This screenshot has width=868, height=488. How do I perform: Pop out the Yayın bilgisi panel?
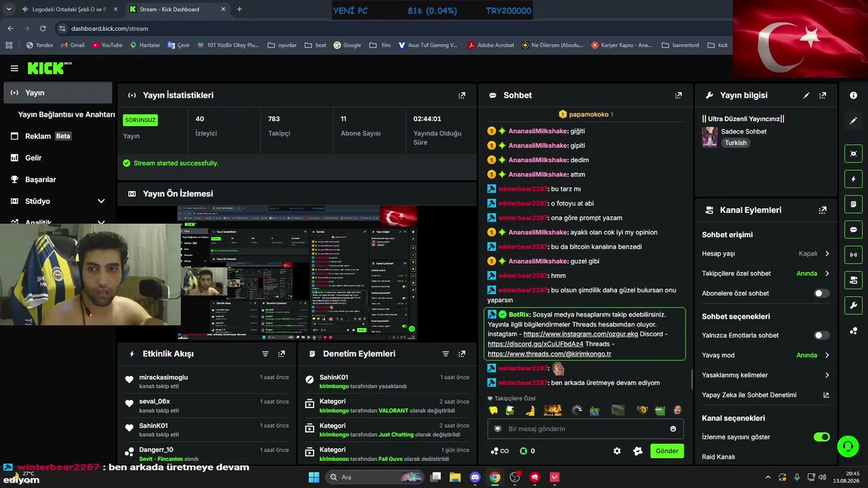823,96
